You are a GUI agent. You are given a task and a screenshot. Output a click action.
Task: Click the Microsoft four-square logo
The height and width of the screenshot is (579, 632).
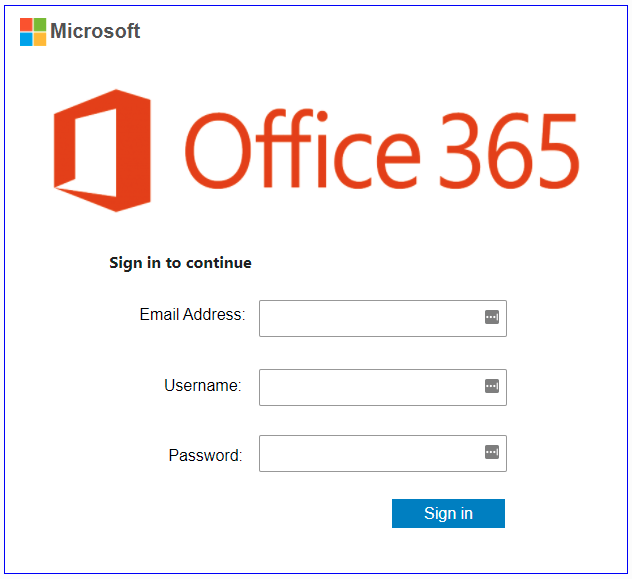[33, 32]
